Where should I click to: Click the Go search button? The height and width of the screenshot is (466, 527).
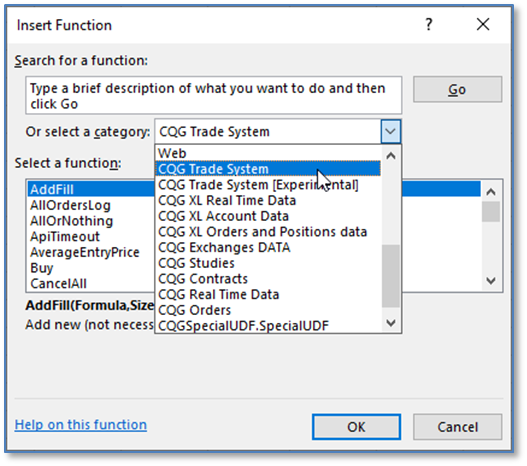[x=457, y=89]
